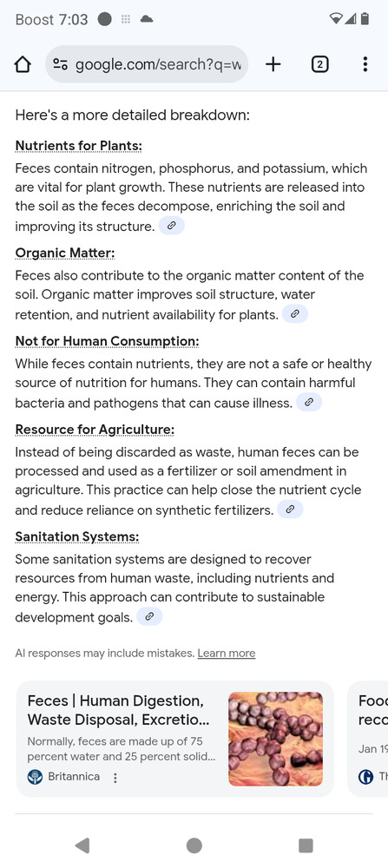Open the Britannica card's three-dot options
The height and width of the screenshot is (868, 388).
click(x=115, y=778)
